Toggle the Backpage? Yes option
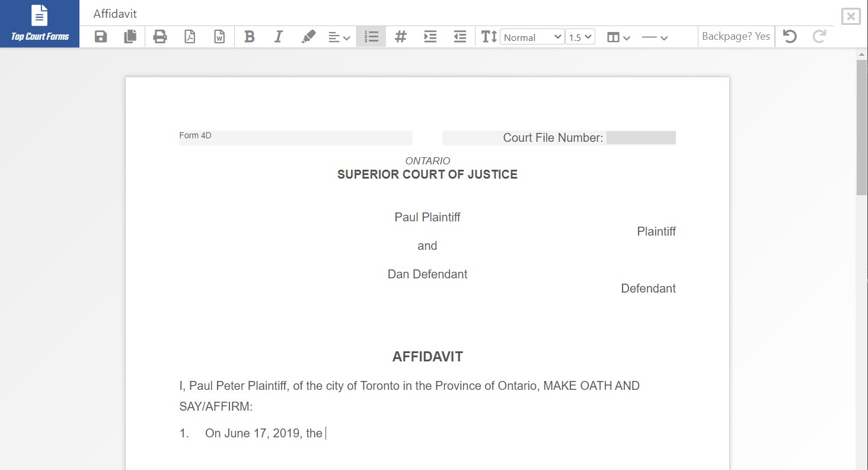The height and width of the screenshot is (470, 868). 736,37
